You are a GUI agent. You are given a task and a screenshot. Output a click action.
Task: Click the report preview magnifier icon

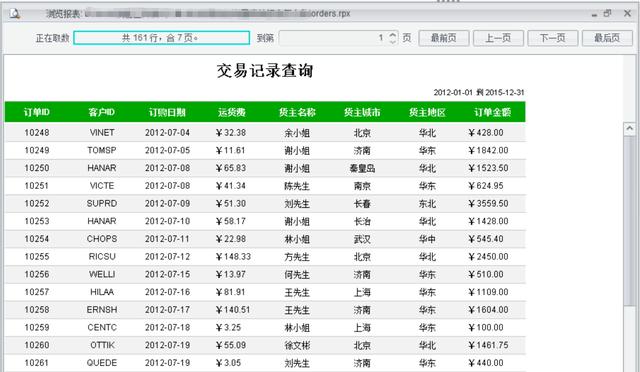tap(15, 13)
